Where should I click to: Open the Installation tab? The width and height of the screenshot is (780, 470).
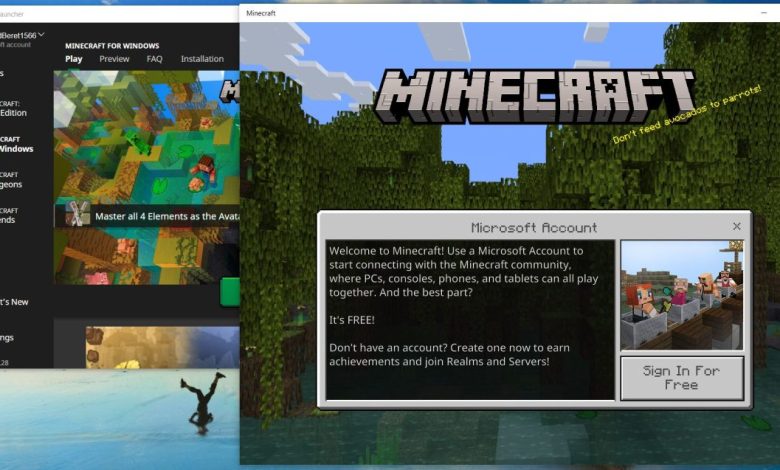point(202,59)
